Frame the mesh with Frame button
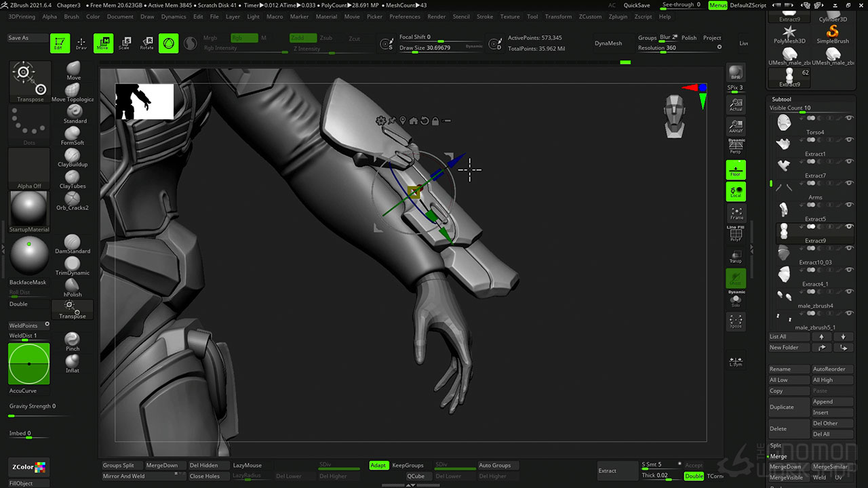The image size is (868, 488). (x=736, y=213)
